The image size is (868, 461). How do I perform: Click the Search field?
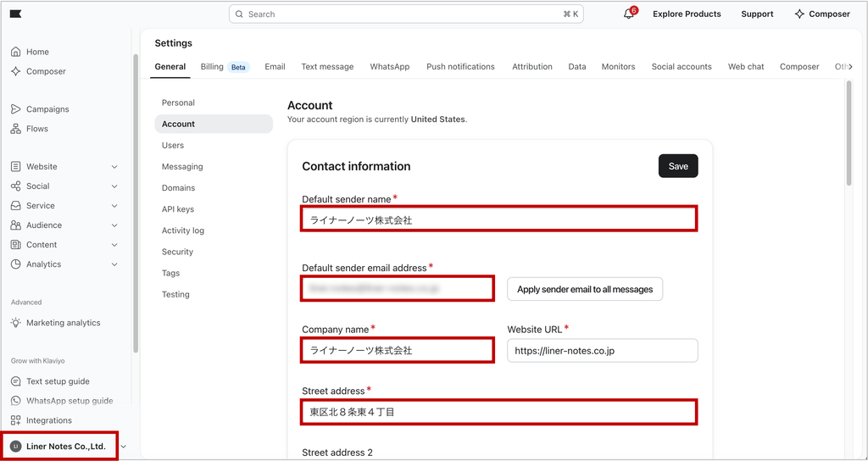coord(406,14)
